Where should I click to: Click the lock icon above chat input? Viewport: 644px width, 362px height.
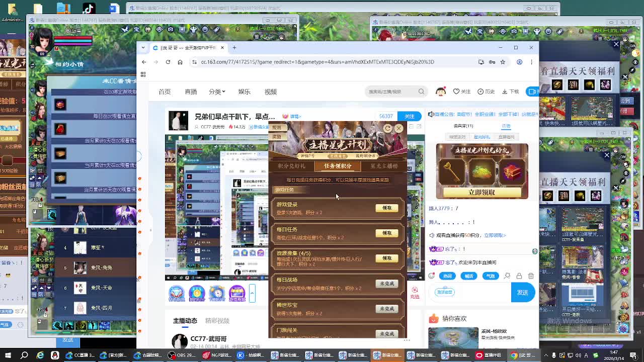tap(519, 276)
